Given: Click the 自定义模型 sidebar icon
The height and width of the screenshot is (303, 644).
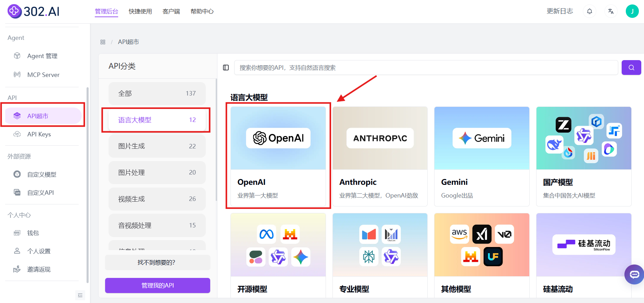Looking at the screenshot, I should click(x=17, y=174).
